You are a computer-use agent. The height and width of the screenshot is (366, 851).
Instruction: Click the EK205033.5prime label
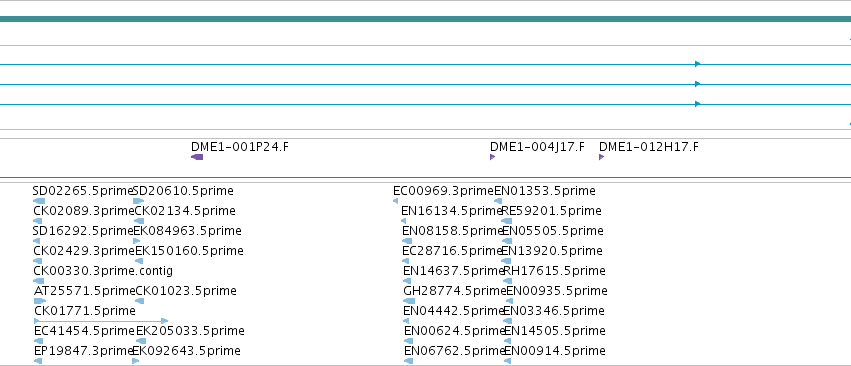tap(190, 331)
